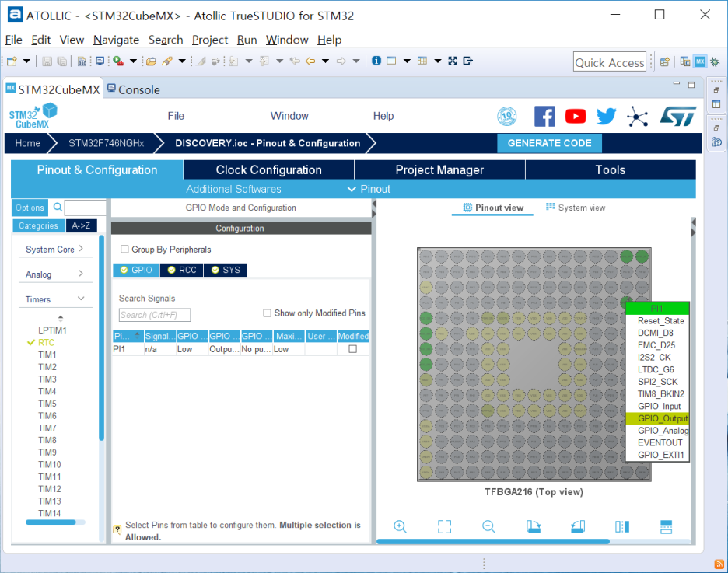
Task: Enable Show only Modified Pins
Action: [268, 313]
